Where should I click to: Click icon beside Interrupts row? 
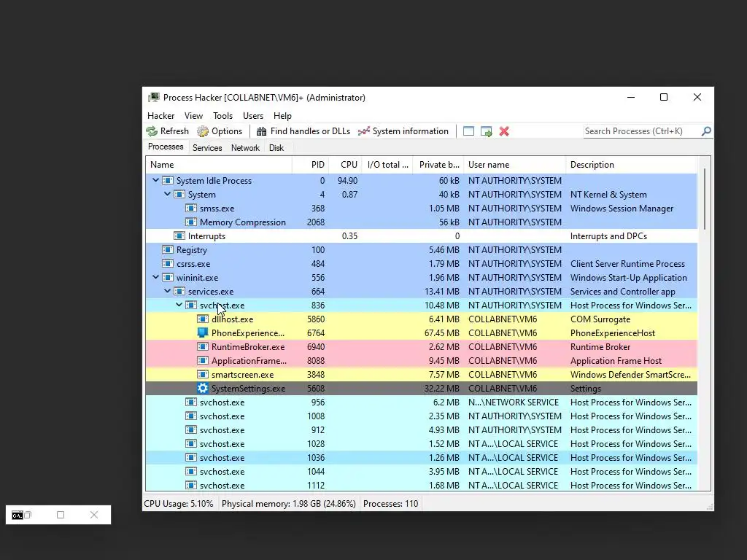pos(179,236)
